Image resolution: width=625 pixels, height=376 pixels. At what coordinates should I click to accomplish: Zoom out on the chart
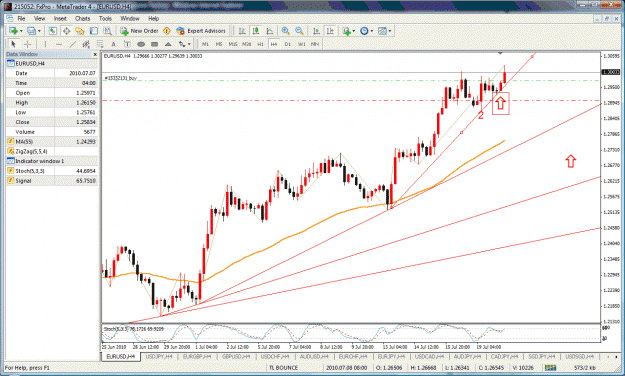click(299, 31)
